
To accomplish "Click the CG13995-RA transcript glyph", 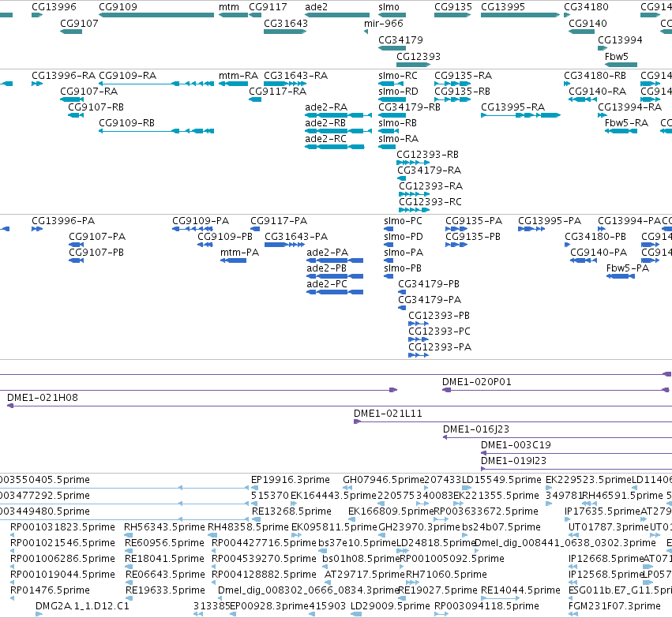I will tap(520, 115).
